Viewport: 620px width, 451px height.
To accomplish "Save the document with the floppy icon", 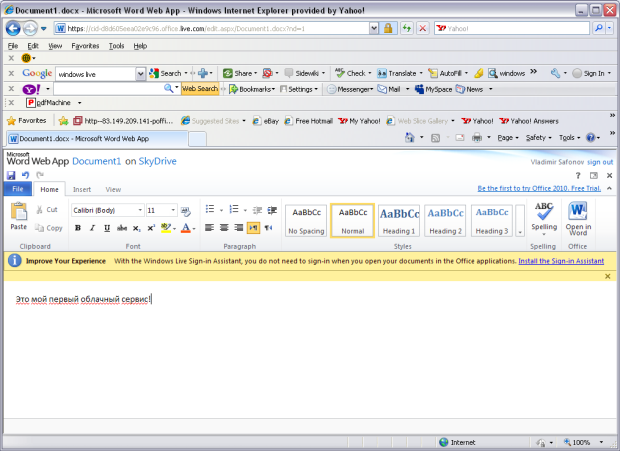I will pos(11,175).
